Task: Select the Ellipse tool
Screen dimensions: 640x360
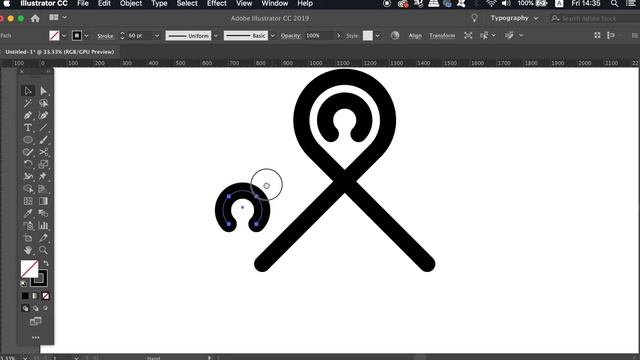Action: click(28, 140)
